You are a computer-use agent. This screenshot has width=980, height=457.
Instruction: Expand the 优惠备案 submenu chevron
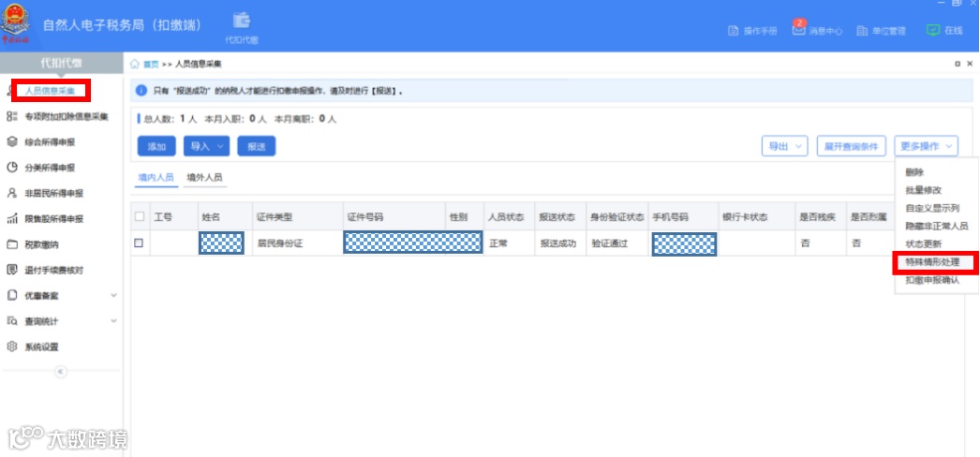click(113, 296)
